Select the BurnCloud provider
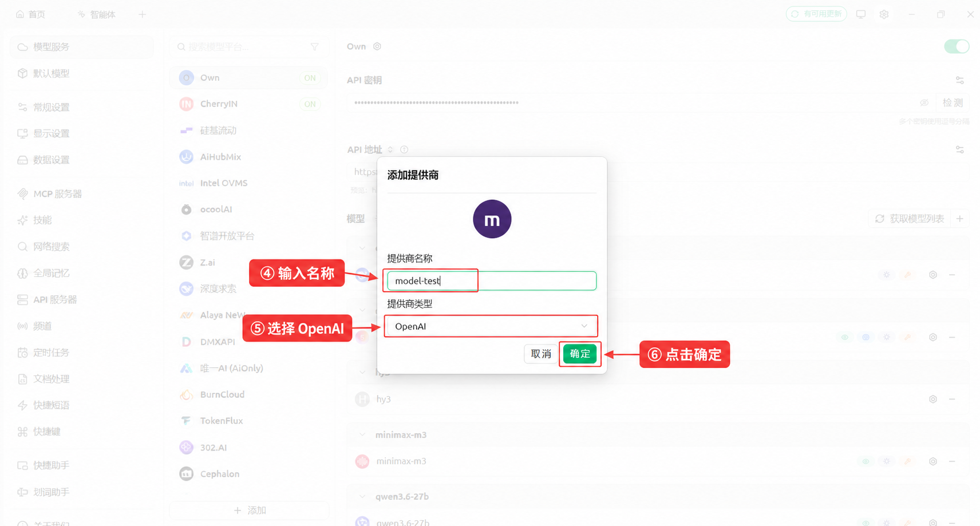980x526 pixels. (x=249, y=394)
